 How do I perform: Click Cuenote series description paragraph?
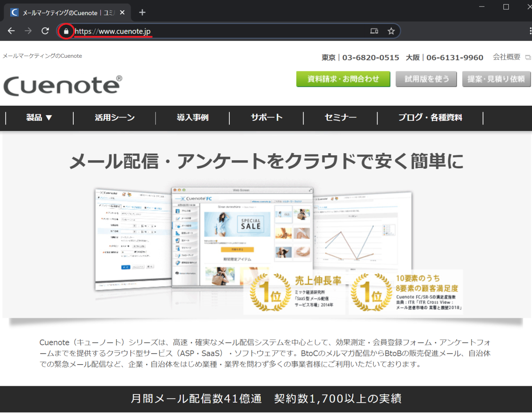[x=265, y=353]
